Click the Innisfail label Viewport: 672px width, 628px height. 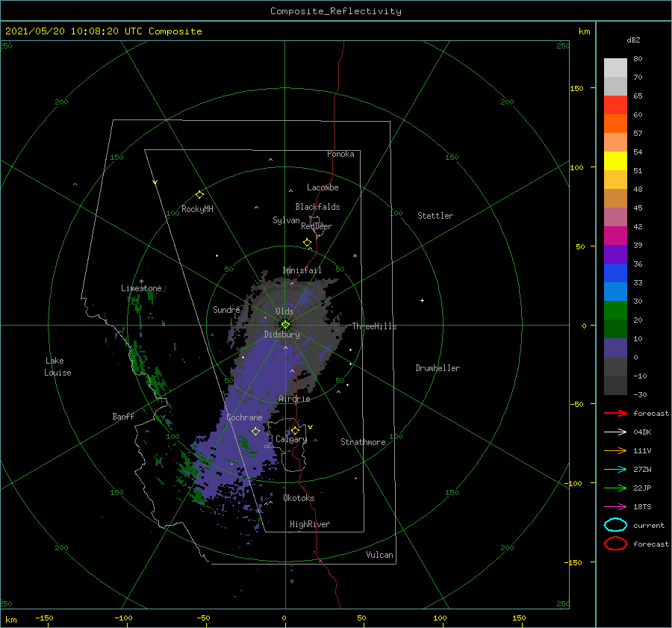coord(302,270)
